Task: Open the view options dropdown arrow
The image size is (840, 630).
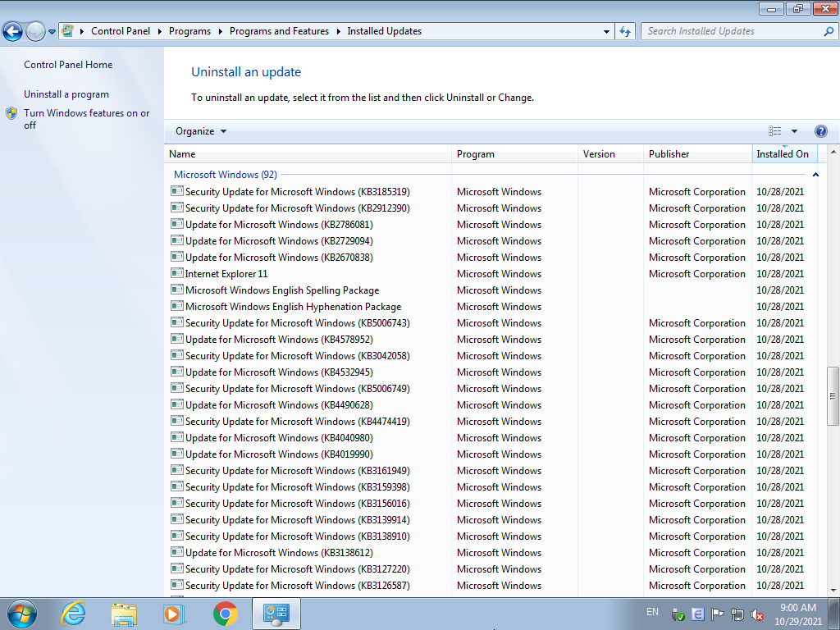Action: 794,131
